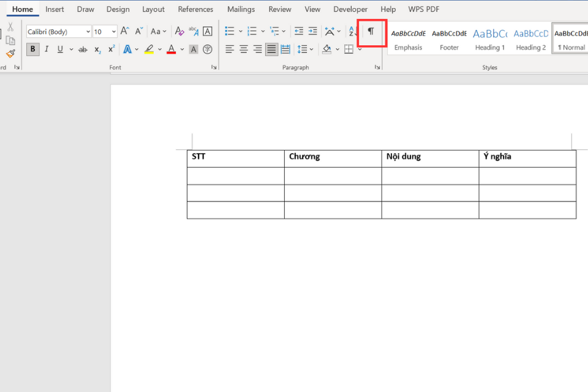The height and width of the screenshot is (392, 588).
Task: Toggle Show/Hide paragraph marks
Action: [x=371, y=31]
